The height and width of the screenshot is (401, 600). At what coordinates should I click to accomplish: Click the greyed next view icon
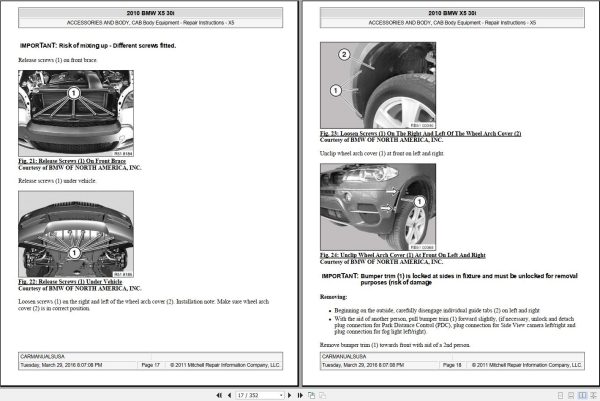323,395
